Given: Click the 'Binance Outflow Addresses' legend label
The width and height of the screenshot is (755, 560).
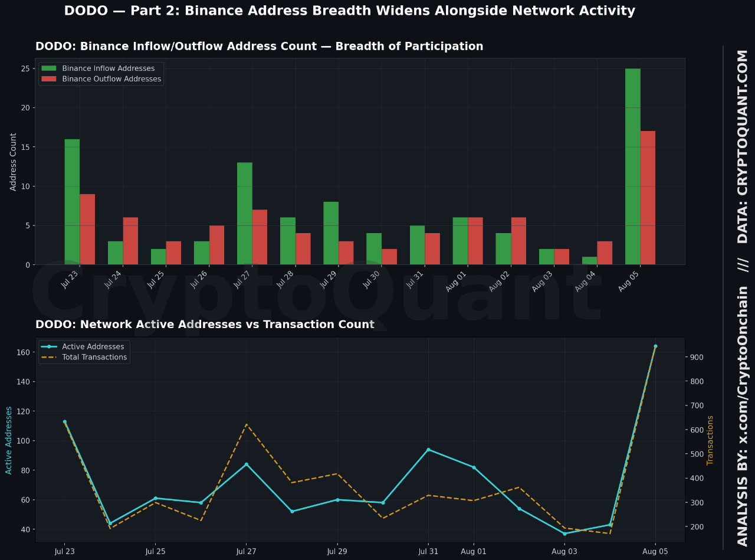Looking at the screenshot, I should pyautogui.click(x=111, y=79).
